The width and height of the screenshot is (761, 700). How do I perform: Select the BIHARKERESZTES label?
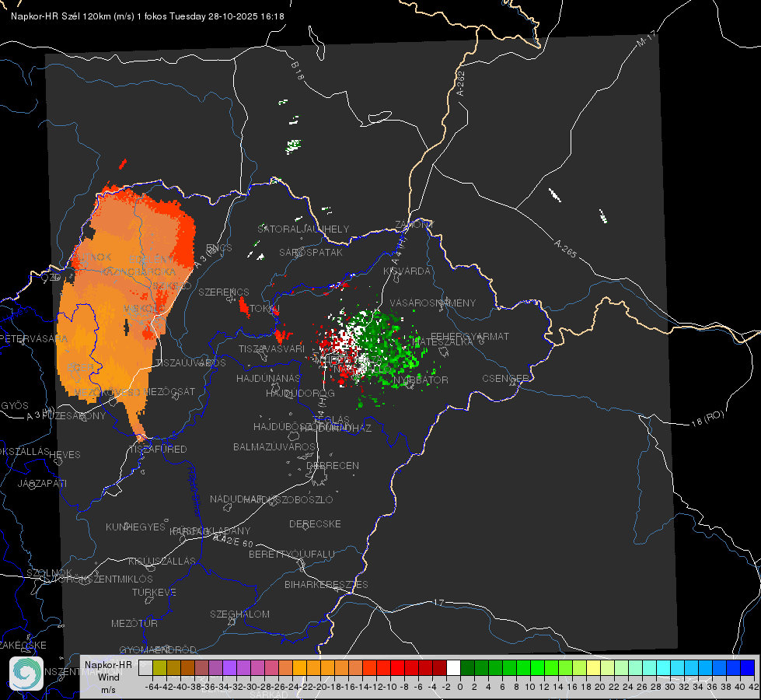tap(326, 584)
